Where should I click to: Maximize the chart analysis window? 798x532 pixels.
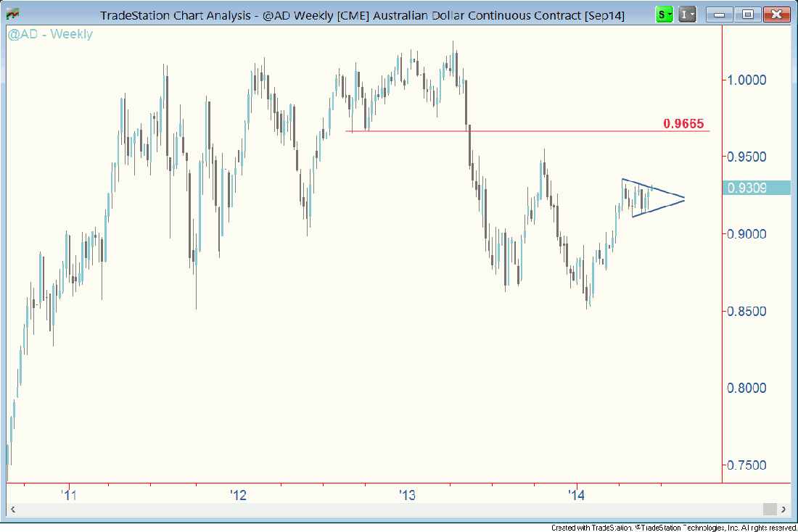tap(747, 14)
